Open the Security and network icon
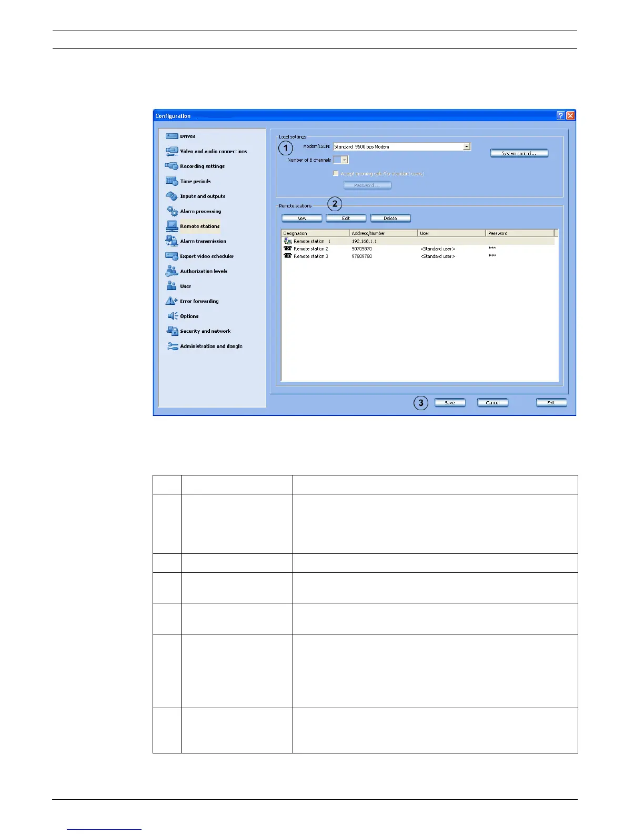Viewport: 644px width, 834px height. 172,331
